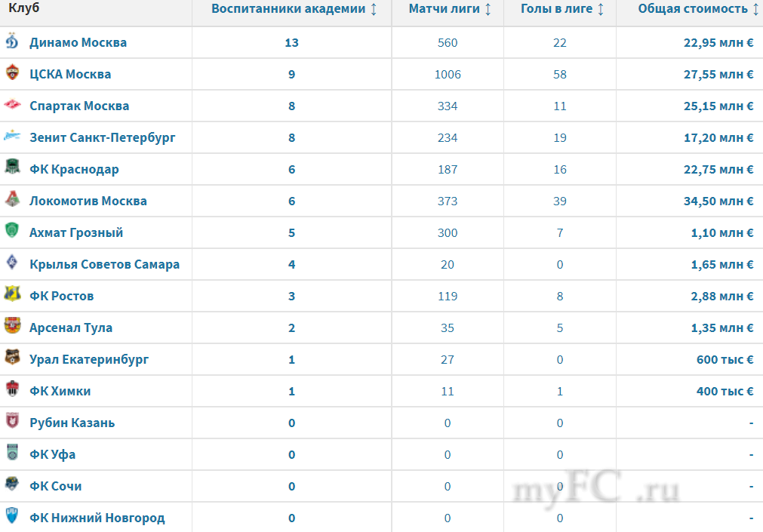Click the Lokomotiv Moscow crest icon
The width and height of the screenshot is (763, 532).
tap(12, 201)
